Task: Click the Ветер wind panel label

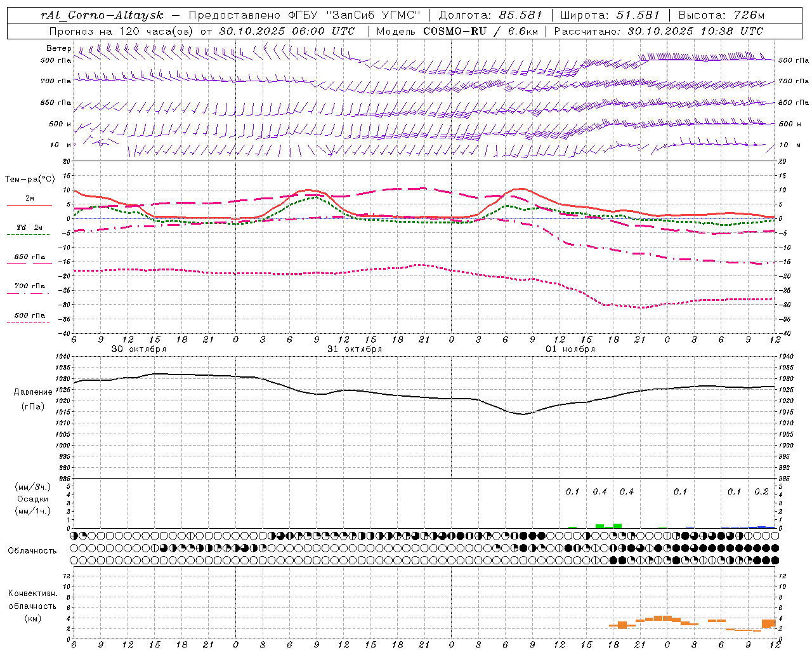Action: pyautogui.click(x=59, y=48)
